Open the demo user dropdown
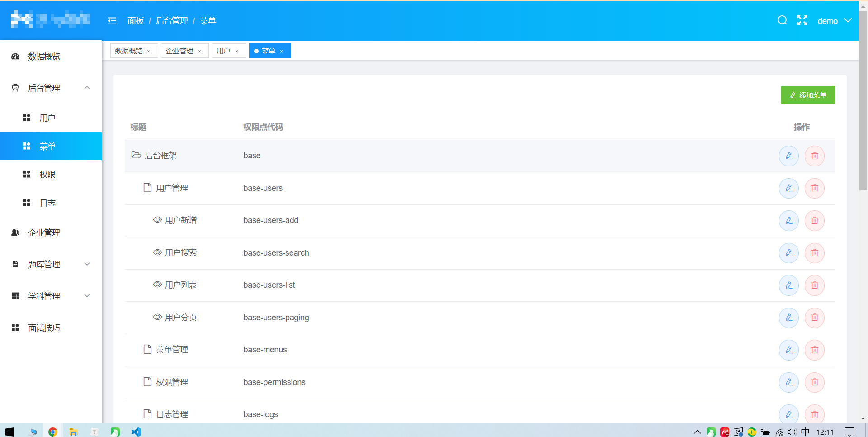The height and width of the screenshot is (437, 868). 835,21
